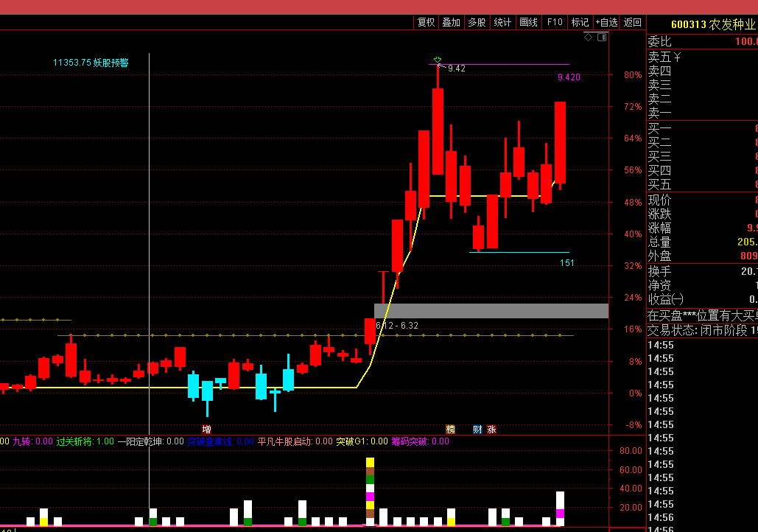Click the gray gap zone rectangle
Screen dimensions: 758x532
click(x=491, y=310)
